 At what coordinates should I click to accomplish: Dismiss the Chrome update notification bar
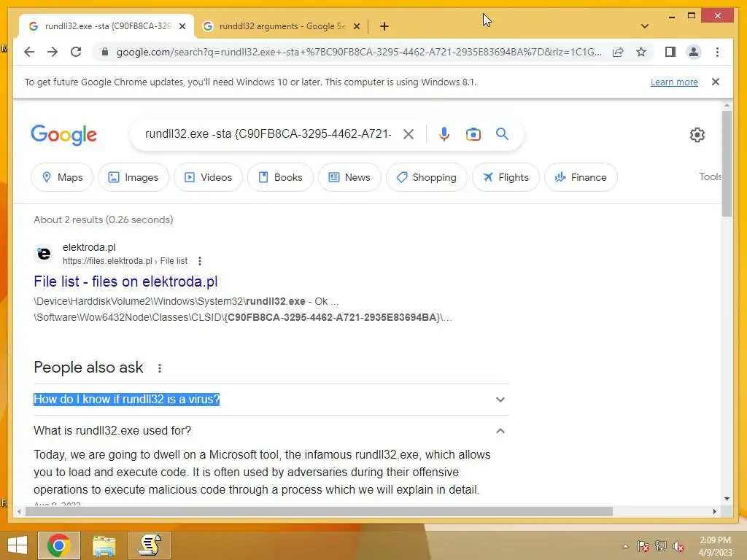pyautogui.click(x=715, y=82)
